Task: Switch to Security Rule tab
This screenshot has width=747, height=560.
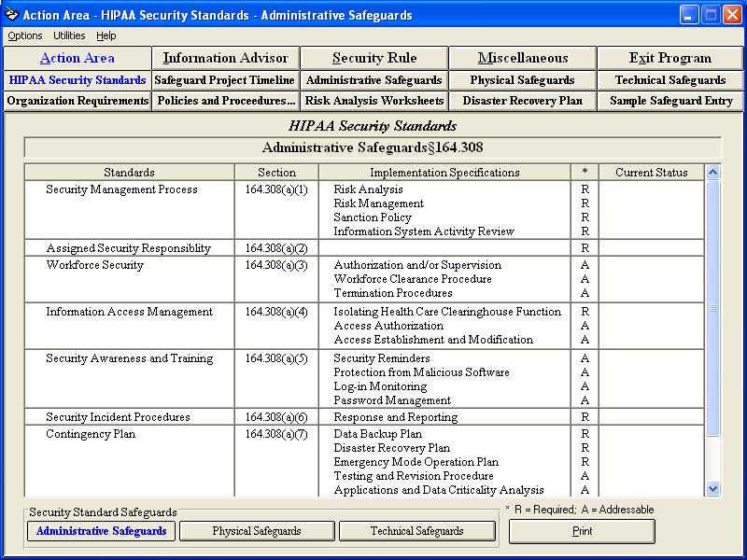Action: [374, 58]
